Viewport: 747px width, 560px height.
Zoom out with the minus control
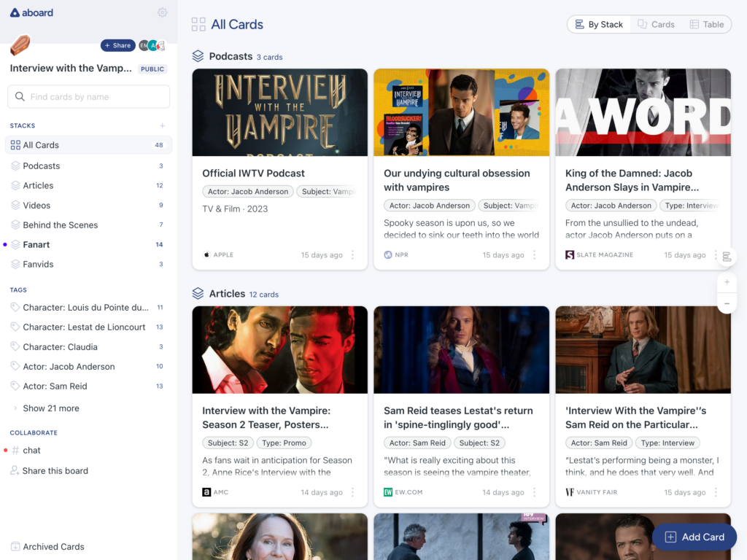pos(727,303)
